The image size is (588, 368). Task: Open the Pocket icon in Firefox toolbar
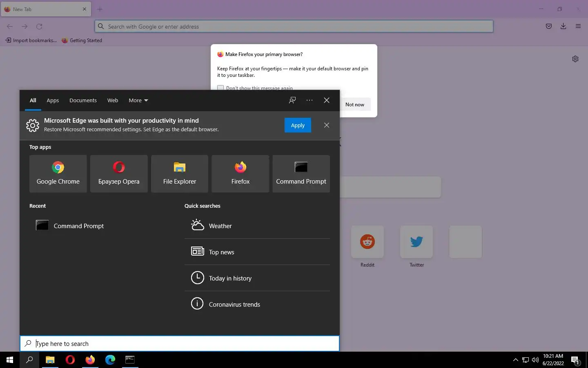point(549,27)
